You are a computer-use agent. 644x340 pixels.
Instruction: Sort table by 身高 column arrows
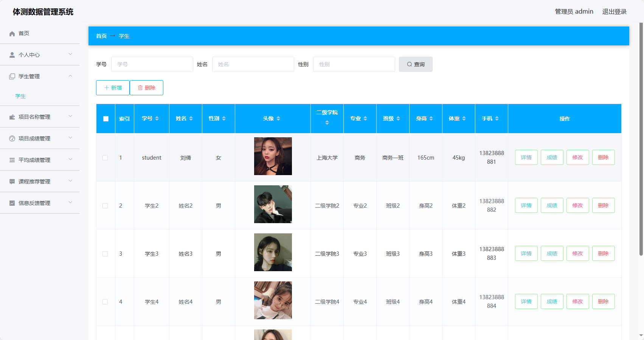431,119
